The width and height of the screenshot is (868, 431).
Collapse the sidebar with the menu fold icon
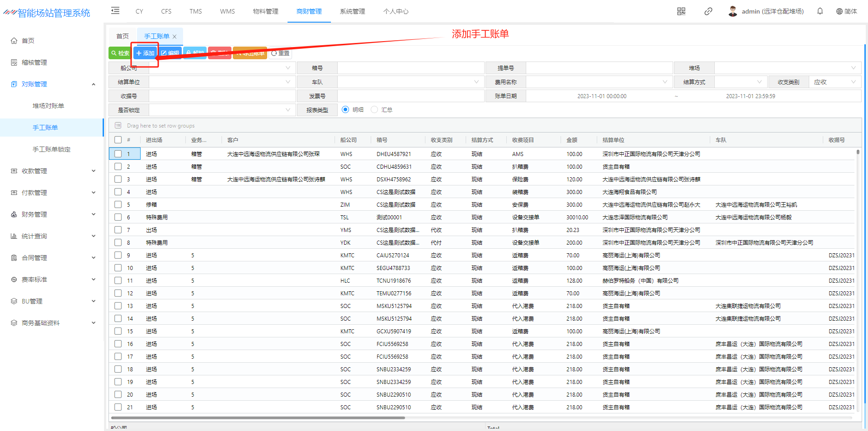(x=115, y=11)
